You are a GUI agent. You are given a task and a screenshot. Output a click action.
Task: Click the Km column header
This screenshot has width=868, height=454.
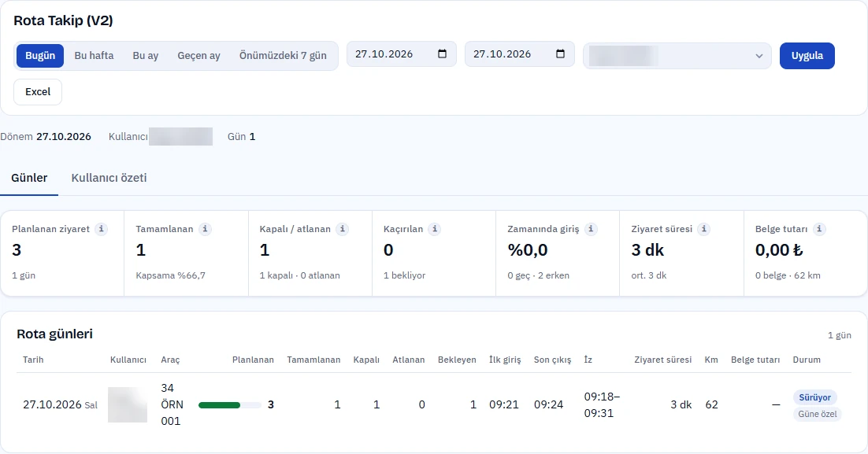click(x=711, y=360)
